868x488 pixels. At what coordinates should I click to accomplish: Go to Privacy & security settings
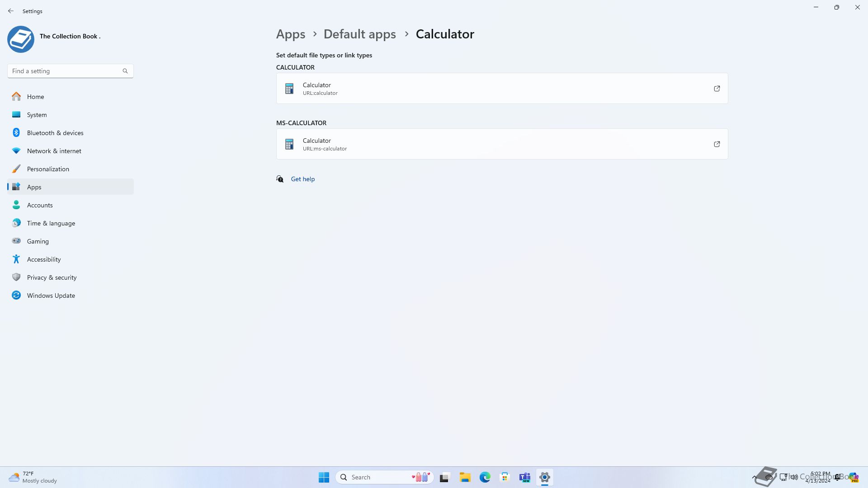click(70, 277)
